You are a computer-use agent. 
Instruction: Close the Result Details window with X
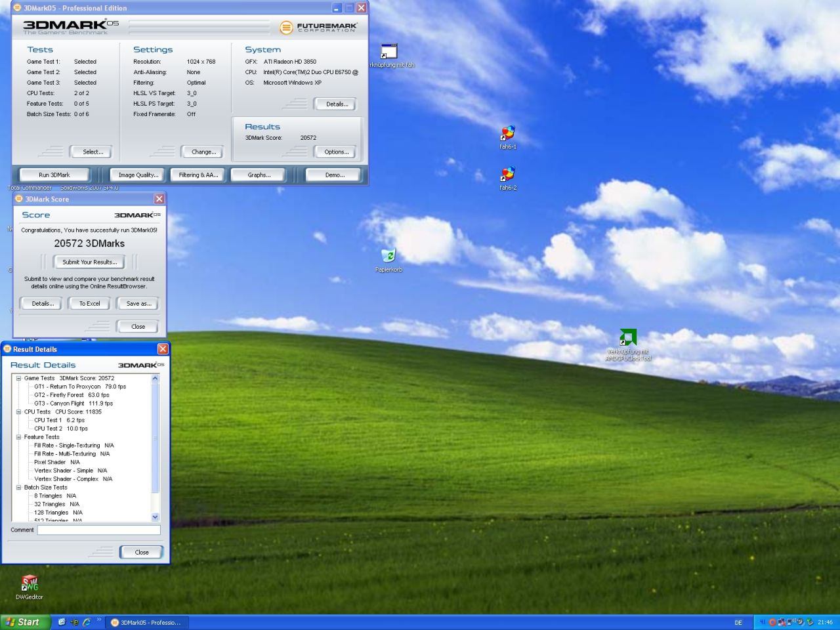[163, 349]
